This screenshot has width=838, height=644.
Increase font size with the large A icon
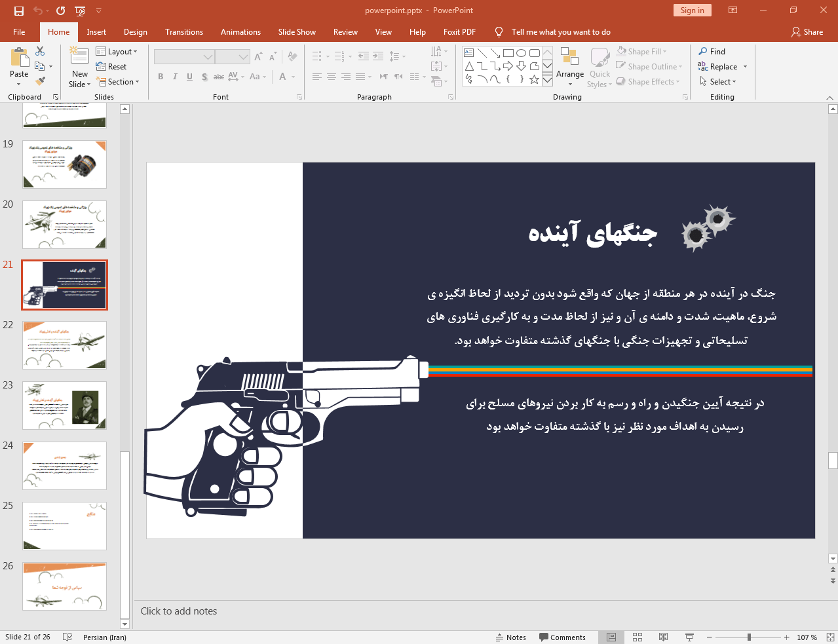coord(258,57)
